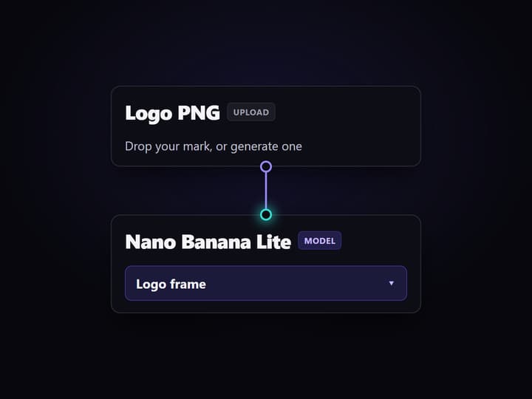Click the word "PNG" in the upload title
The width and height of the screenshot is (532, 399).
(x=199, y=112)
